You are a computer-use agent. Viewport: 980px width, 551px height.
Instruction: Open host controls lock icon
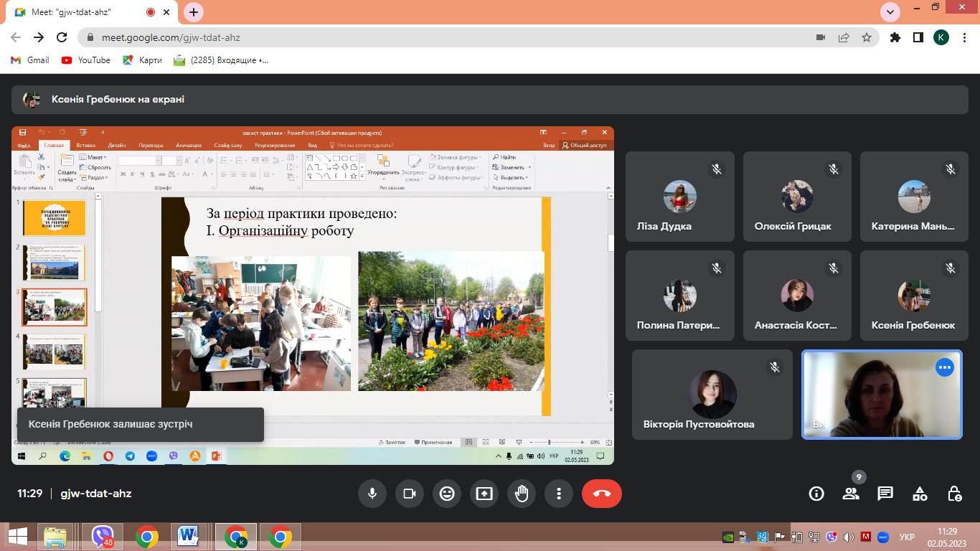click(x=954, y=494)
